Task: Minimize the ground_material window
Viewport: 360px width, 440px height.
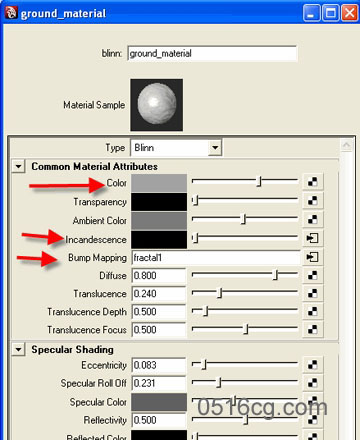Action: coord(311,13)
